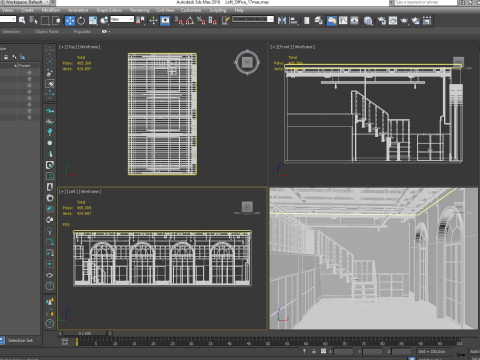Open the [Left] viewport label menu
480x360 pixels.
pyautogui.click(x=71, y=192)
